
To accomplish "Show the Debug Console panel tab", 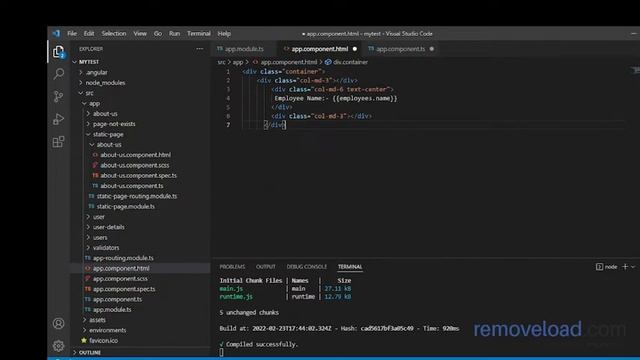I will coord(307,267).
